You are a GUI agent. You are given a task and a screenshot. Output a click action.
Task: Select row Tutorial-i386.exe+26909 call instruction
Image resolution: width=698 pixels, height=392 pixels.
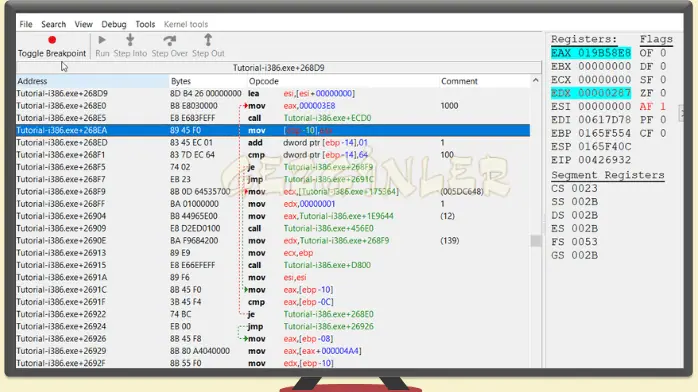(x=273, y=228)
